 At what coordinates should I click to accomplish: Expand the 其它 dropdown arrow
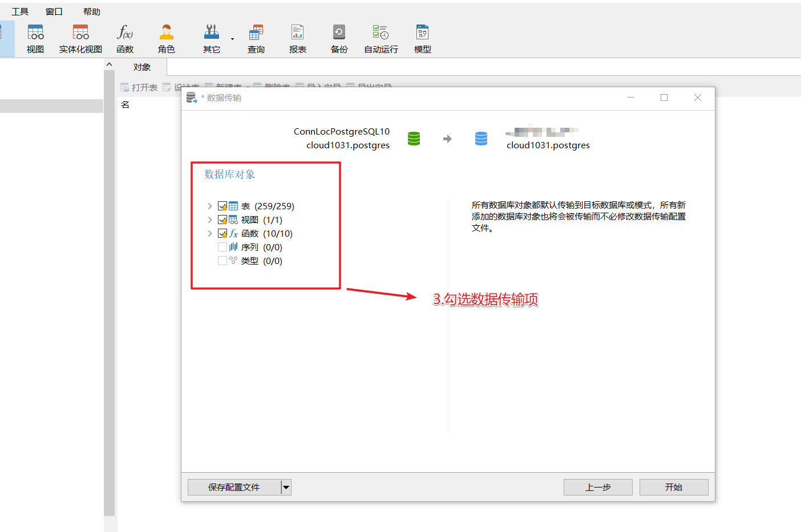pyautogui.click(x=232, y=39)
